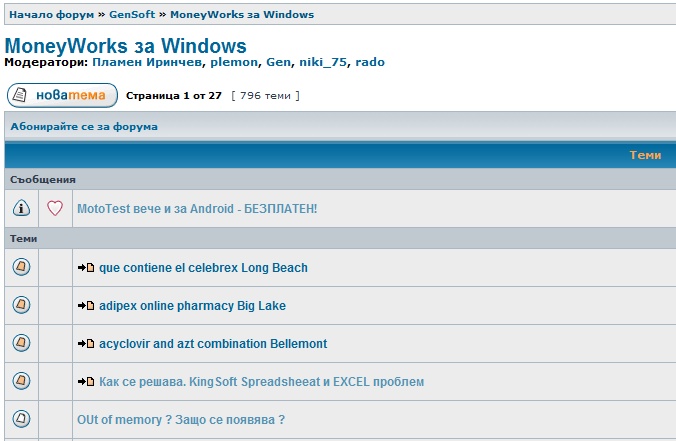Click topic status icon for OUt of memory row

[21, 419]
